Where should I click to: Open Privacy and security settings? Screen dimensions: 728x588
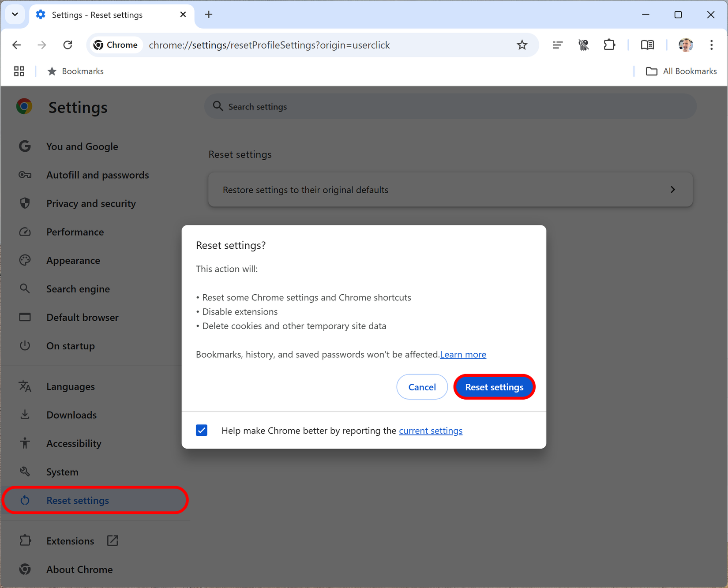click(91, 203)
